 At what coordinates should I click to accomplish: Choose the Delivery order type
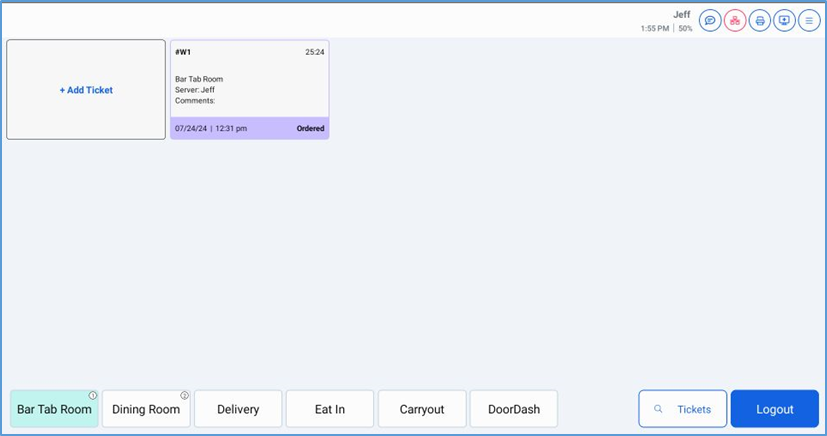(x=238, y=409)
